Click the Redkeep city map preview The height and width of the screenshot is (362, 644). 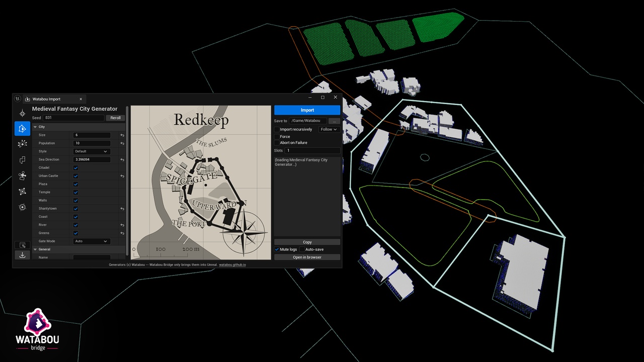[201, 182]
